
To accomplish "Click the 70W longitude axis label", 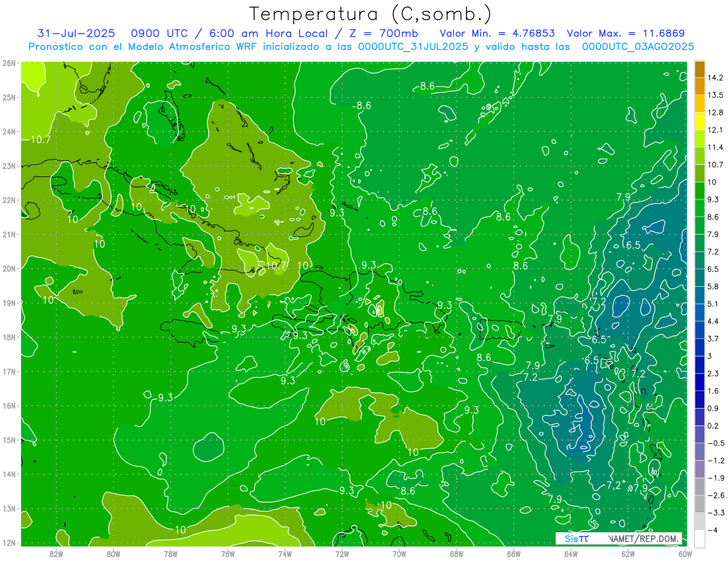I will 399,554.
